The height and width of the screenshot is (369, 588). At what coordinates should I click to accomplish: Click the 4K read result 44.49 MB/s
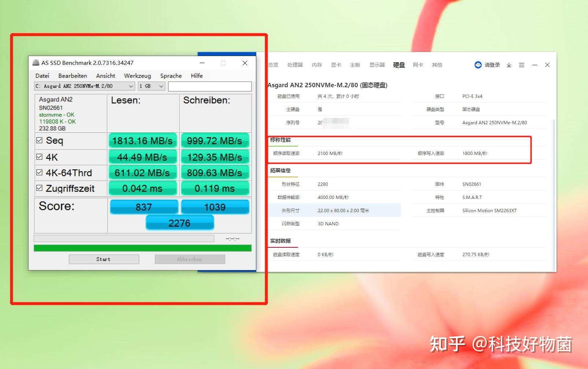click(142, 157)
